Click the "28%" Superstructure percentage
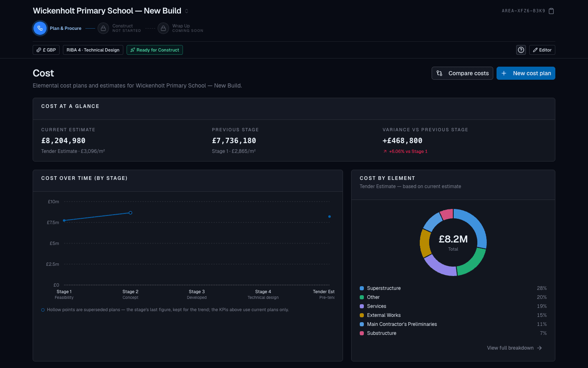Viewport: 588px width, 368px height. (x=542, y=288)
